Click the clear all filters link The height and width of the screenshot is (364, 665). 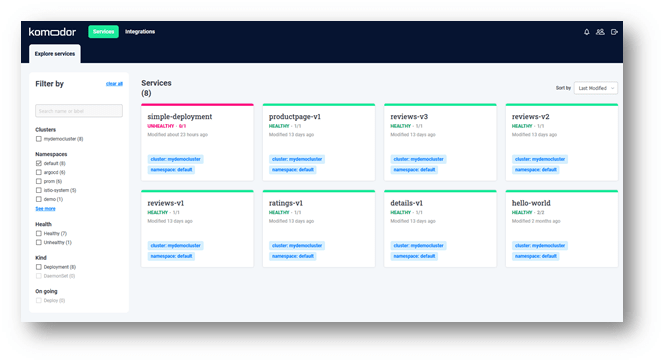(x=114, y=84)
